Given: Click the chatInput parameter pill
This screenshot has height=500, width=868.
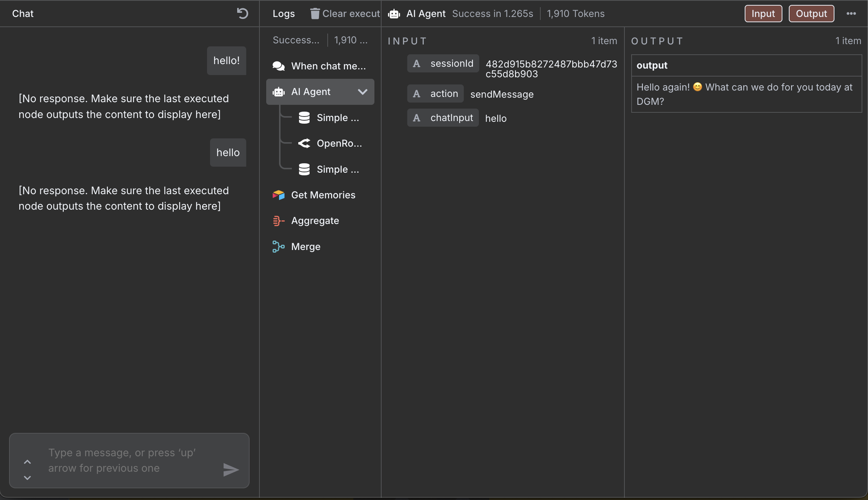Looking at the screenshot, I should [x=442, y=118].
